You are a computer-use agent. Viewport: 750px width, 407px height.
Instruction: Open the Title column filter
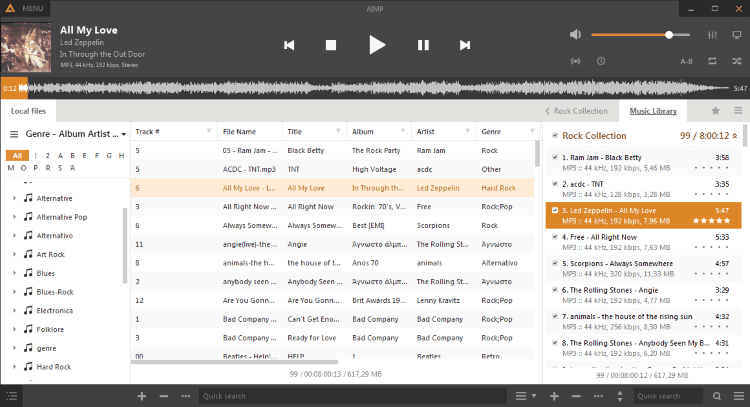(338, 131)
